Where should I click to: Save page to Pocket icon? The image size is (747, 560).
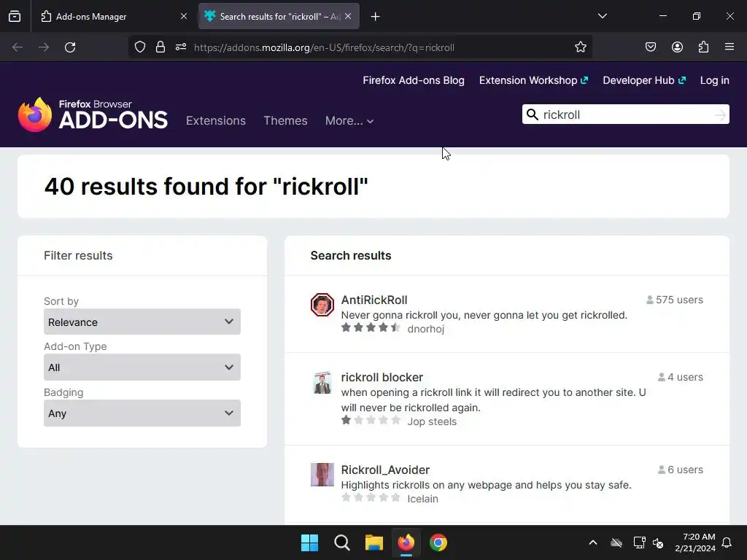(651, 47)
